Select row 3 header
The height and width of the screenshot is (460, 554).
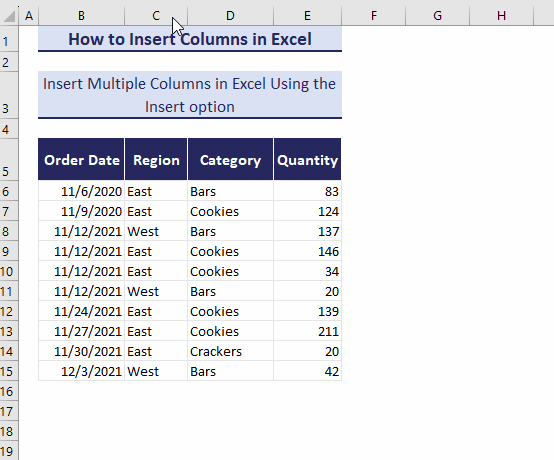tap(9, 95)
